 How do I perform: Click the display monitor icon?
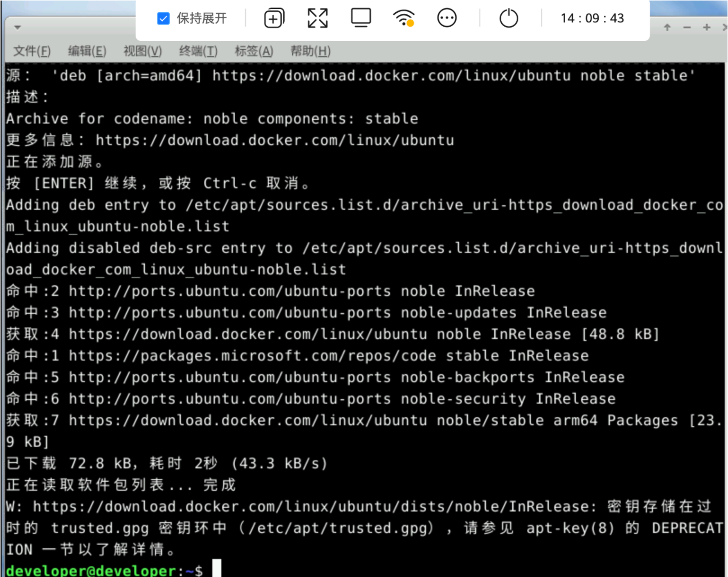(x=361, y=18)
